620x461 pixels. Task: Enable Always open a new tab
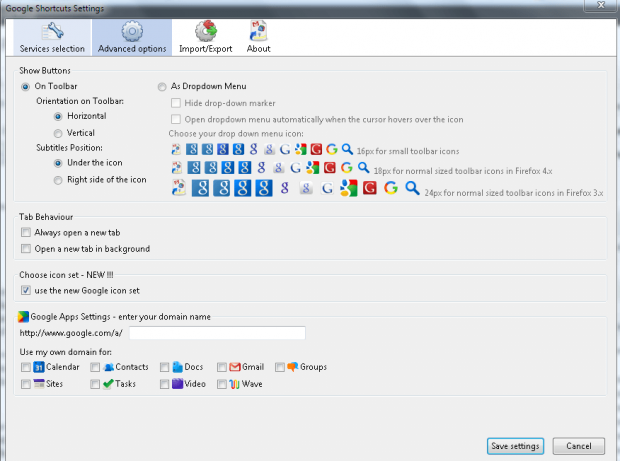tap(26, 232)
